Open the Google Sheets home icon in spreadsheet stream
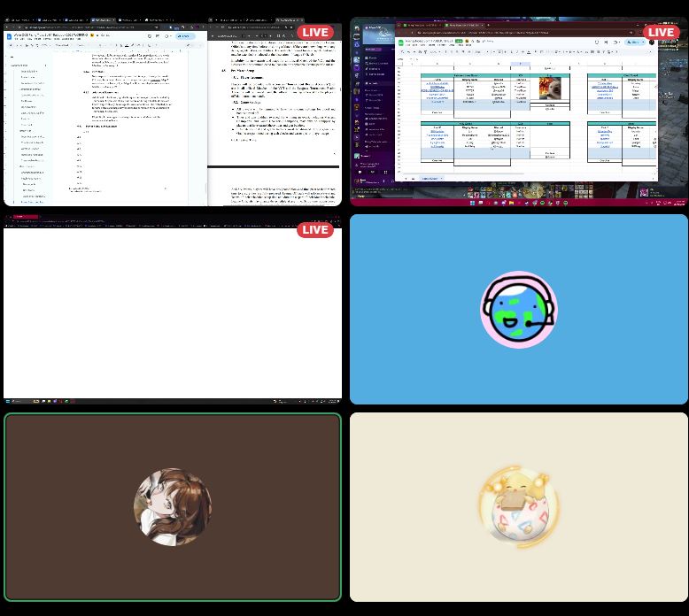The image size is (689, 616). [401, 42]
